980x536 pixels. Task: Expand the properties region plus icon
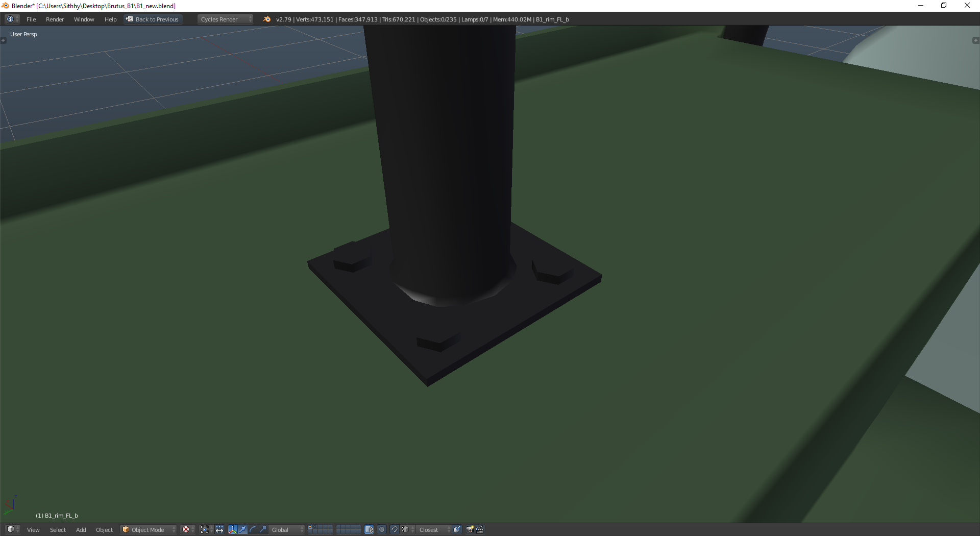[976, 40]
